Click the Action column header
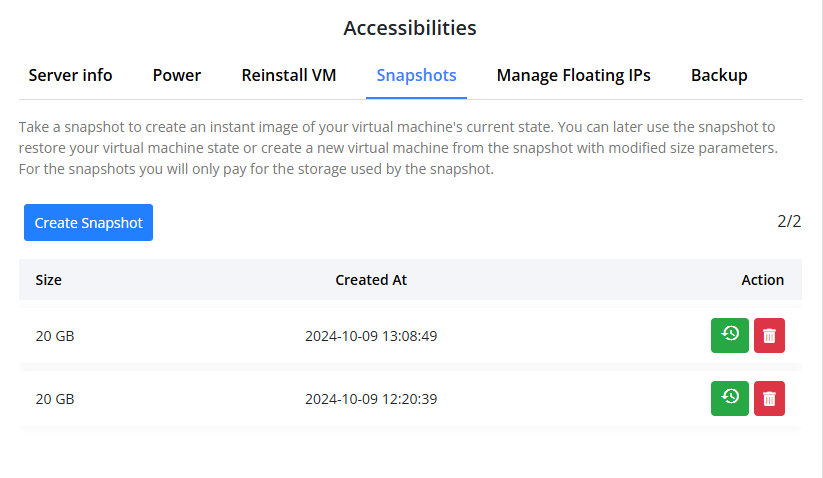Viewport: 823px width, 478px height. pos(762,280)
